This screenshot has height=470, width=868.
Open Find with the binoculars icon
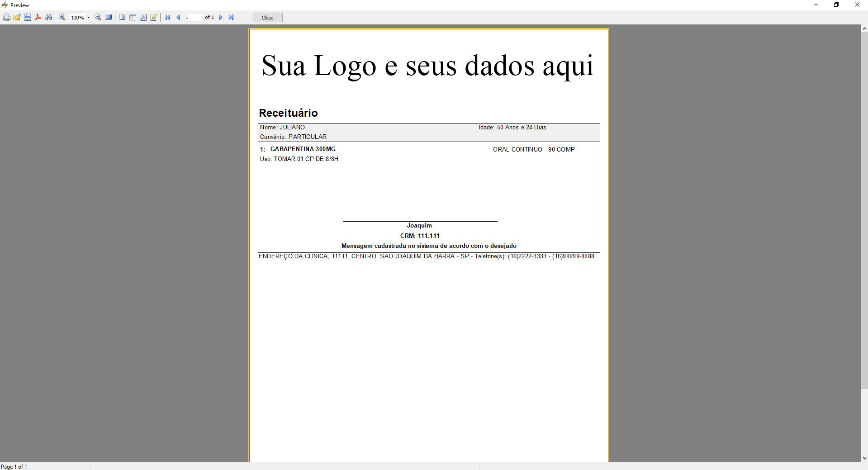click(x=49, y=18)
